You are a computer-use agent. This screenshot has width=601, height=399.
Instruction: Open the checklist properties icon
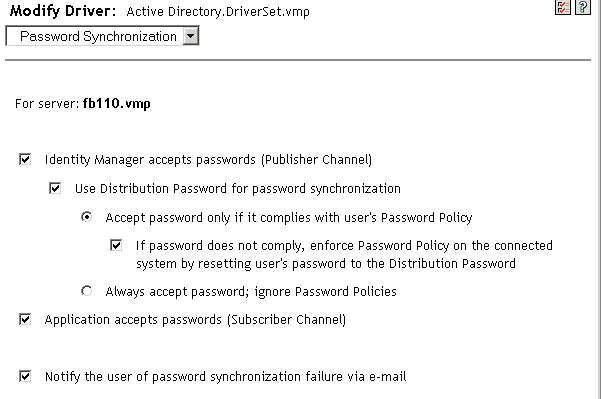coord(563,7)
